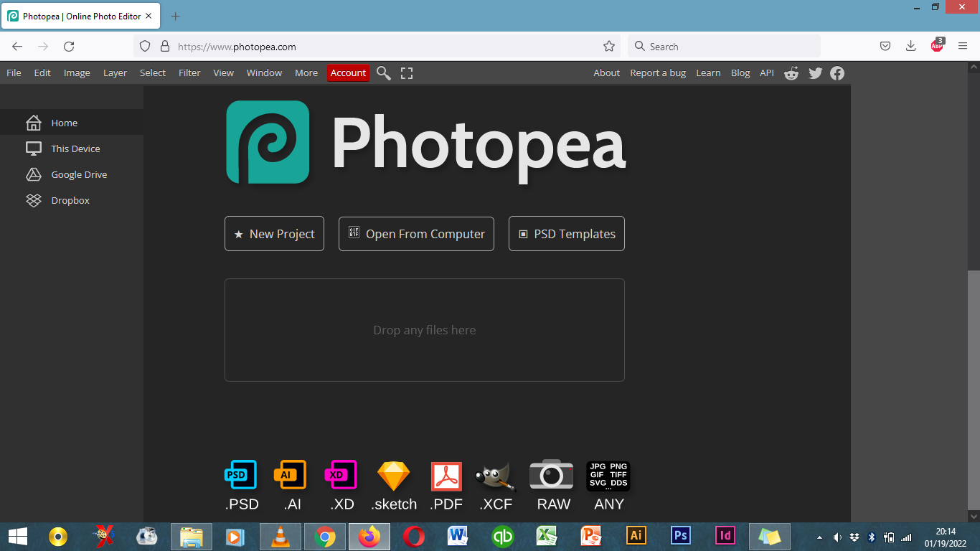The width and height of the screenshot is (980, 551).
Task: Select the Photopea browser tab
Action: [x=81, y=16]
